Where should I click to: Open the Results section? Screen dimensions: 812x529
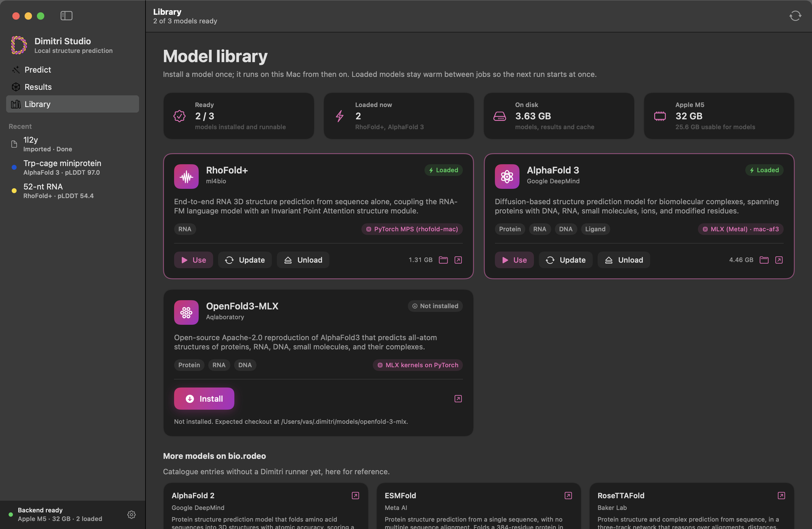[73, 87]
